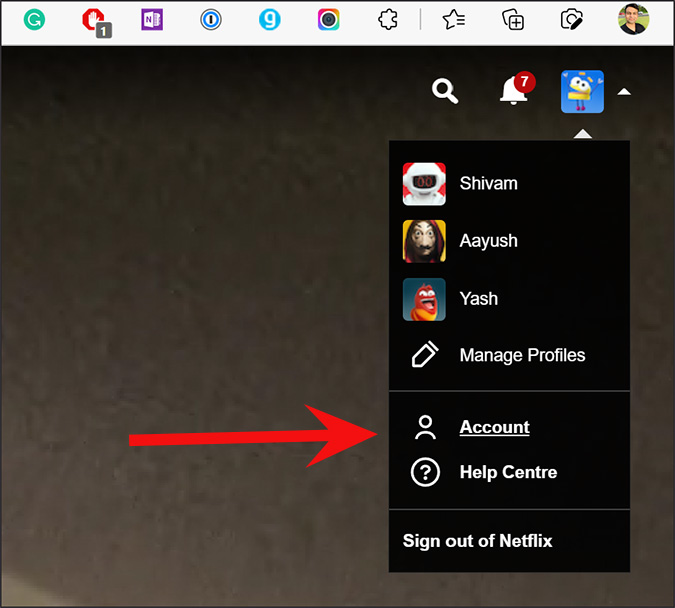The width and height of the screenshot is (675, 608).
Task: Open the browser user profile photo
Action: click(634, 19)
